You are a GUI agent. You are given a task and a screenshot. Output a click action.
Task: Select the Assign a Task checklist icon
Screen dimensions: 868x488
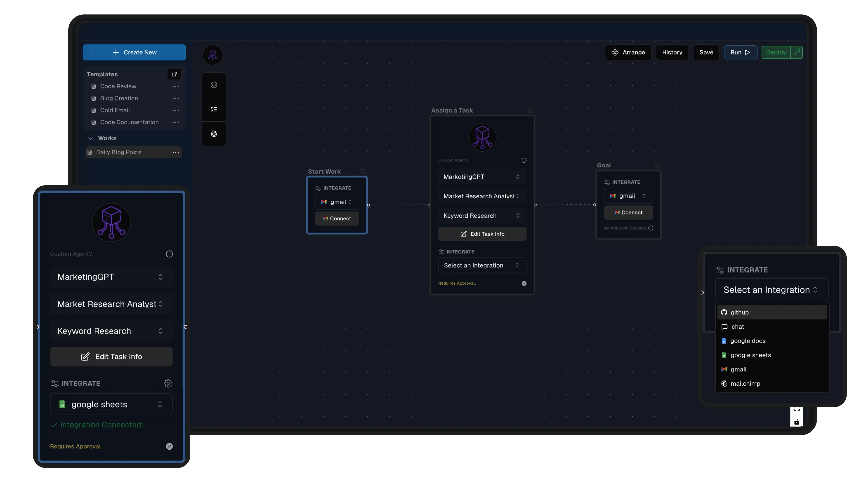214,109
